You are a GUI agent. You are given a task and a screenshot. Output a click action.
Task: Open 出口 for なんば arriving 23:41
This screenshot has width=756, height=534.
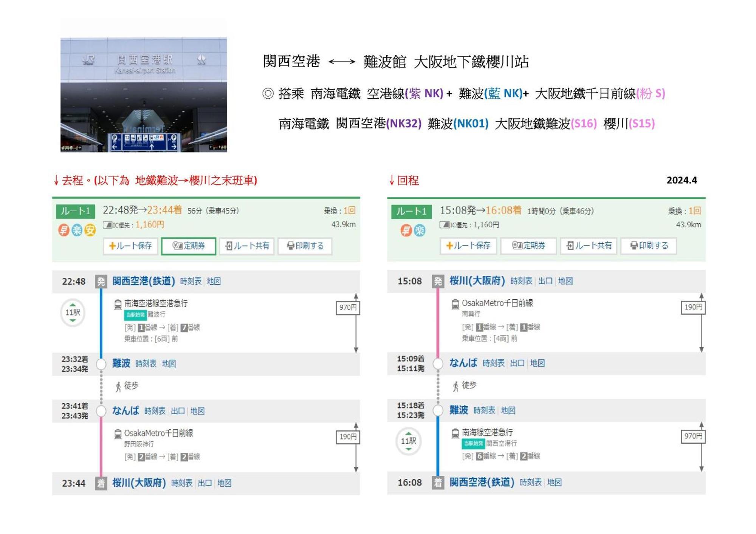[178, 411]
